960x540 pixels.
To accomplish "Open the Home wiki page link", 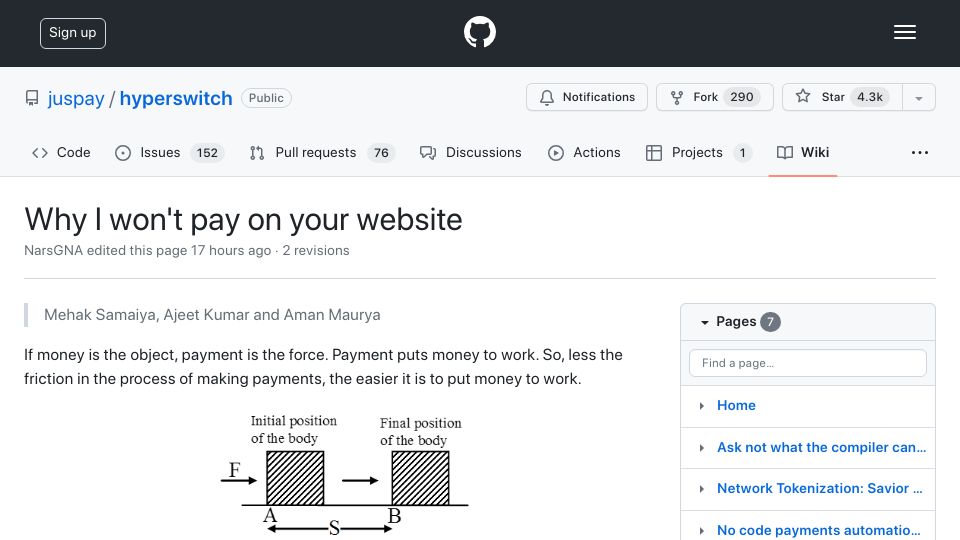I will [736, 405].
